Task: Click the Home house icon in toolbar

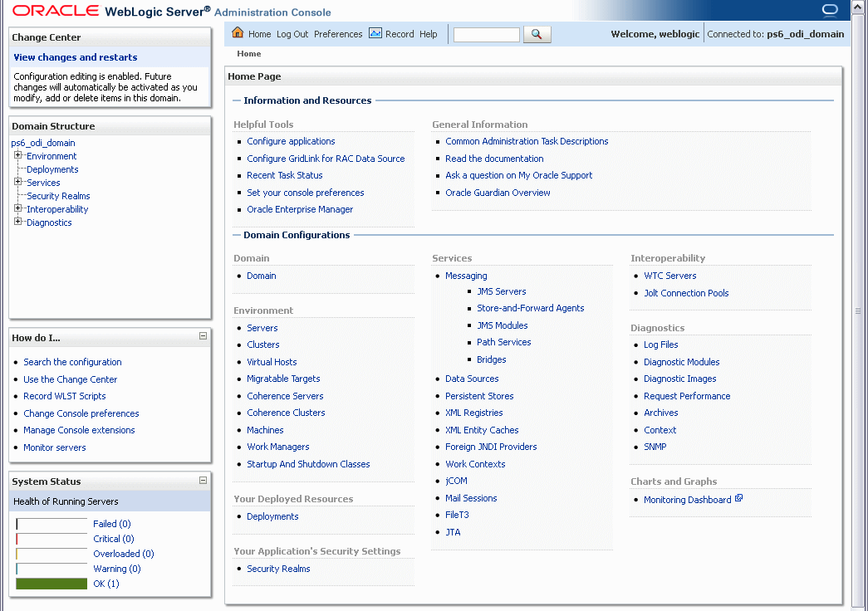Action: 238,32
